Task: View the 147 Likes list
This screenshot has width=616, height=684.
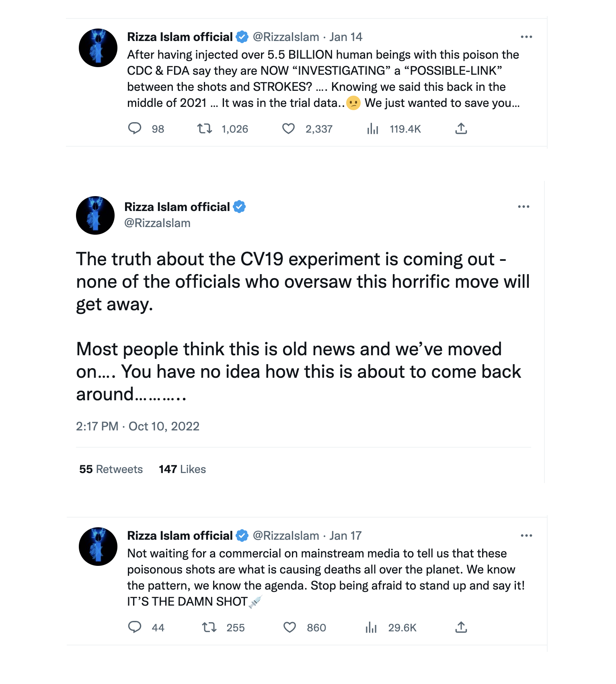Action: tap(182, 469)
